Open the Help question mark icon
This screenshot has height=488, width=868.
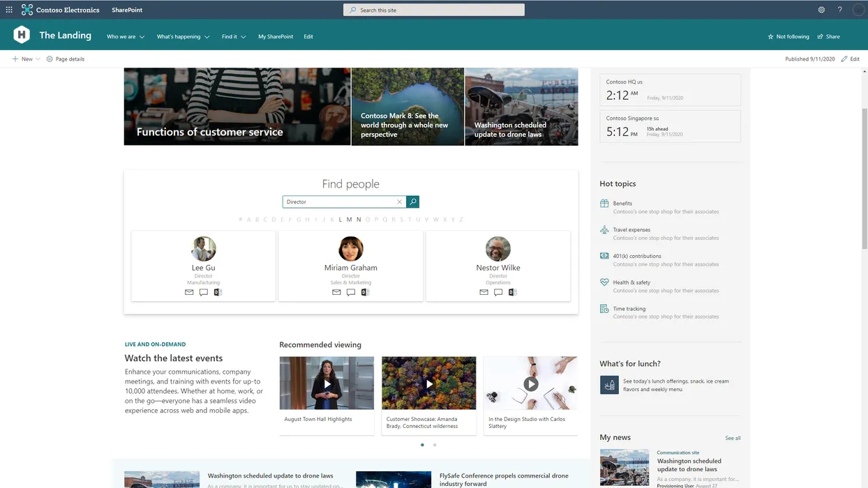pos(839,9)
